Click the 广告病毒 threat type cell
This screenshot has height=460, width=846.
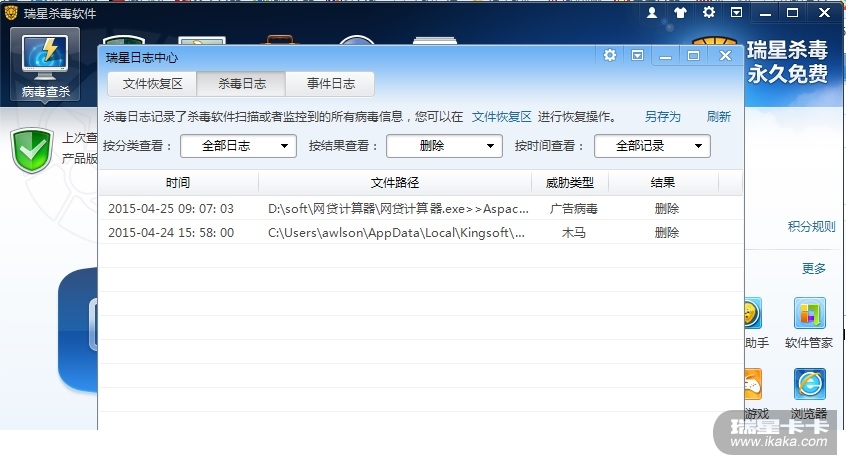[x=574, y=208]
